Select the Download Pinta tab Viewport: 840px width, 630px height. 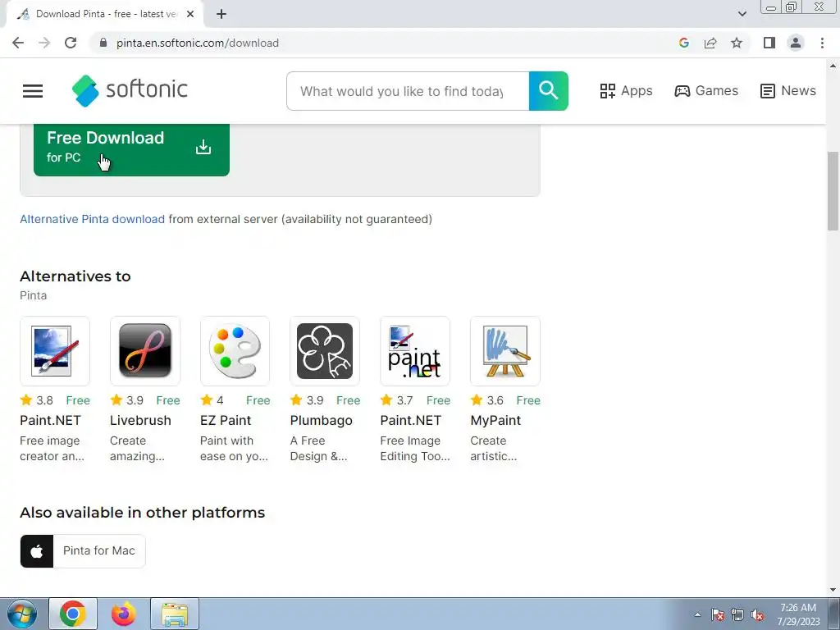click(x=104, y=14)
